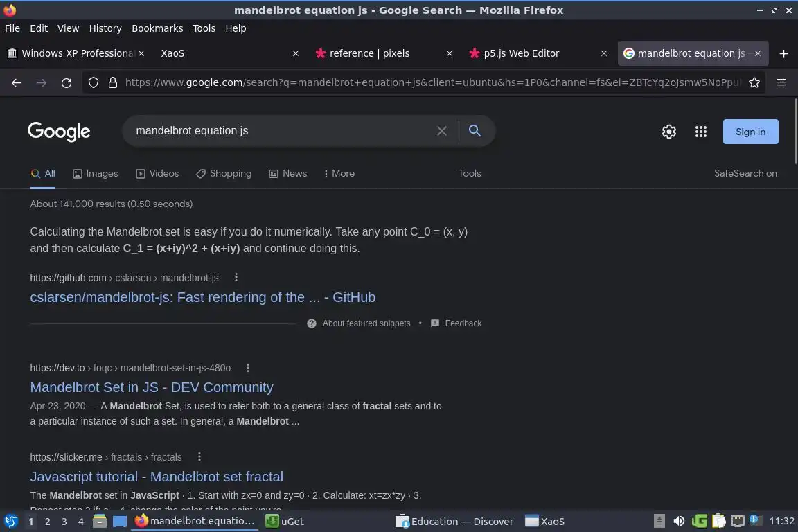Click inside the Google search input field
798x532 pixels.
tap(283, 131)
